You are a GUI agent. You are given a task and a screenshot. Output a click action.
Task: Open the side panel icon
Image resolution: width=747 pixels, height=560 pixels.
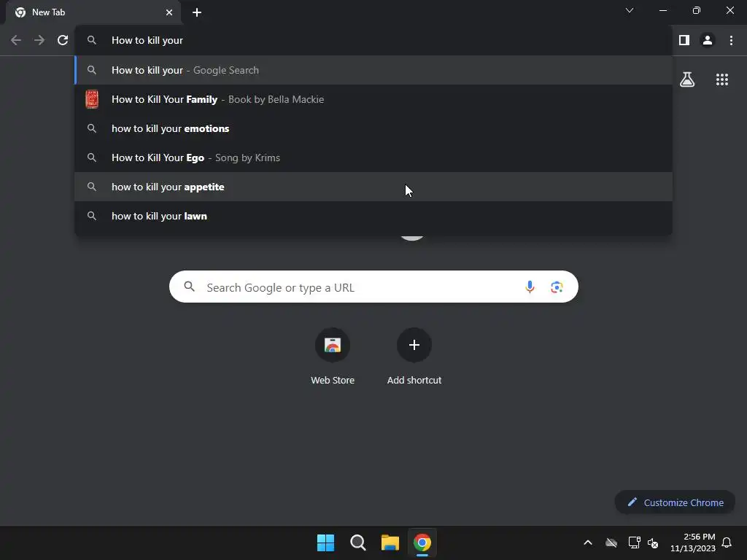click(684, 41)
